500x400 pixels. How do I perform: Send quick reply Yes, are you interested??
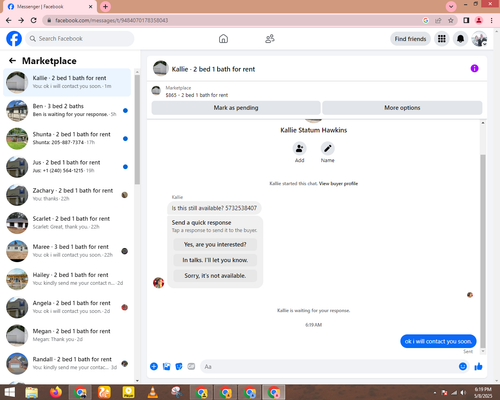click(215, 244)
